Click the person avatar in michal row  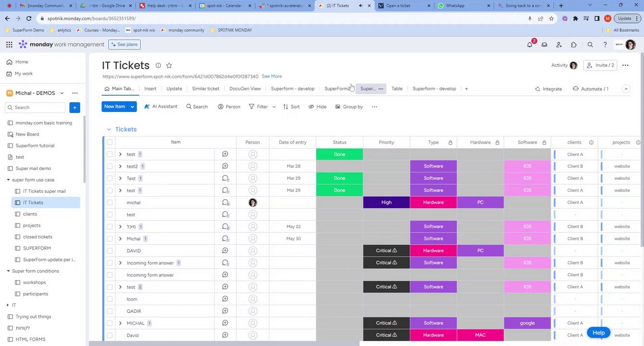click(253, 202)
